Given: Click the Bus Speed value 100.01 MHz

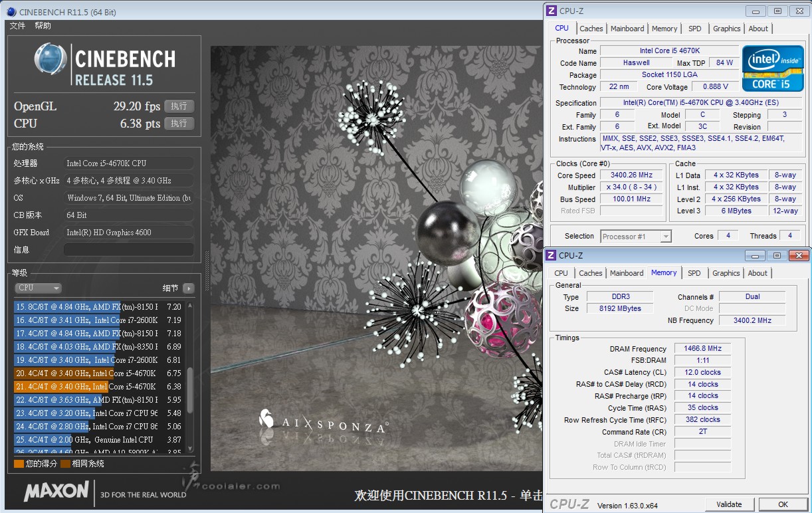Looking at the screenshot, I should [x=631, y=199].
